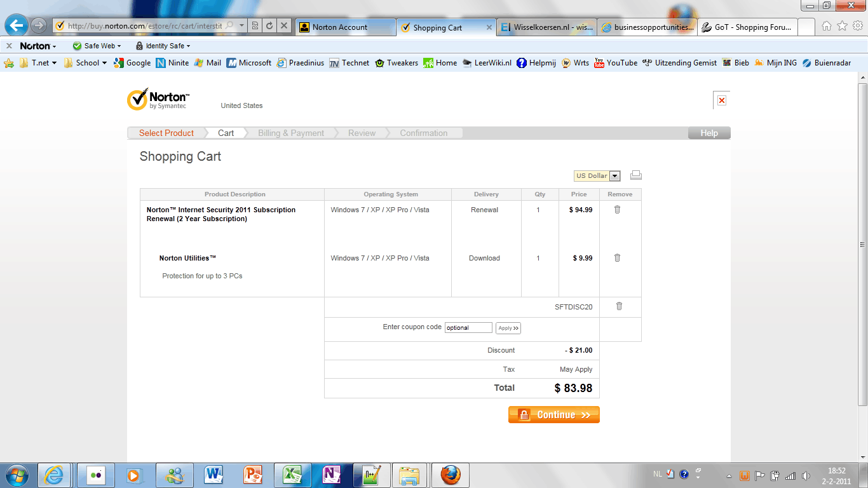Screen dimensions: 868x488
Task: Click the browser address bar URL
Action: (x=145, y=26)
